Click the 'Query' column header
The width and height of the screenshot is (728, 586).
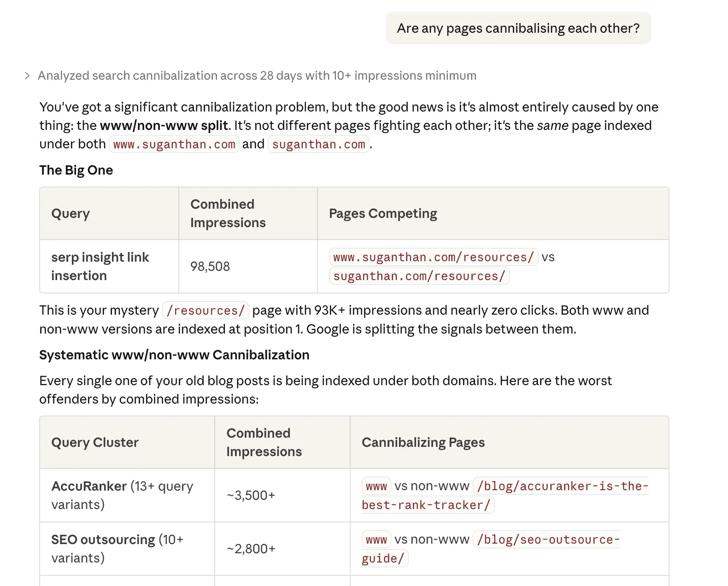(x=70, y=213)
